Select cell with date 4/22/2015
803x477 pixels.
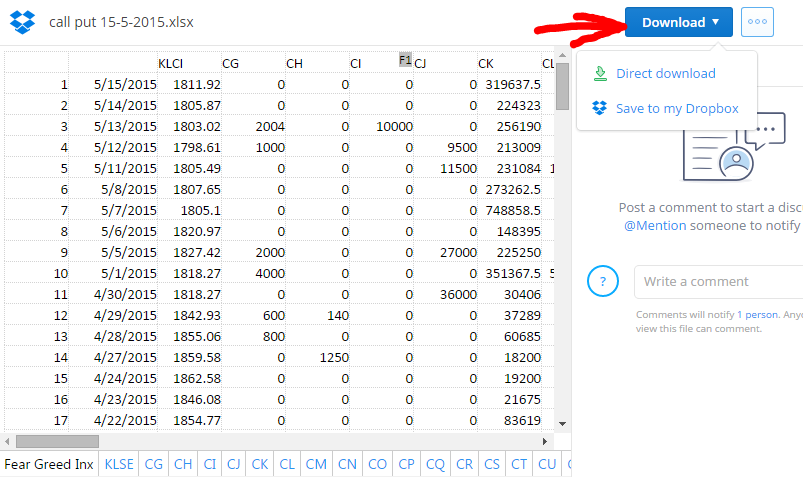[x=113, y=420]
